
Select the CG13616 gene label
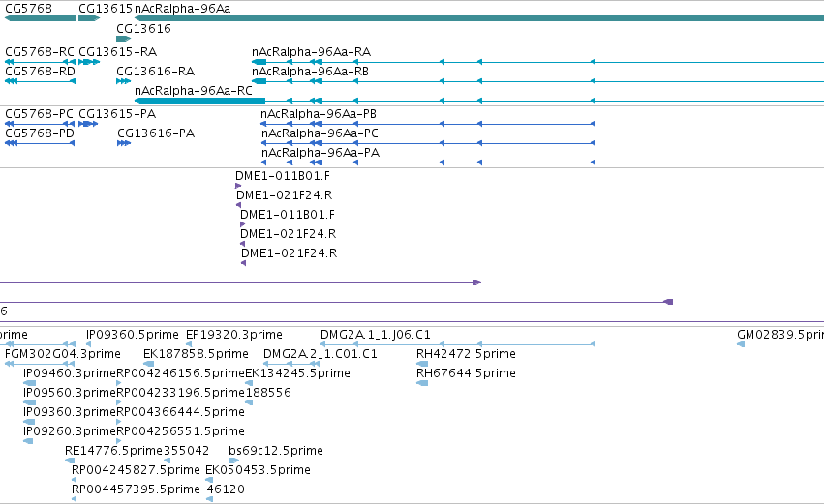point(143,28)
